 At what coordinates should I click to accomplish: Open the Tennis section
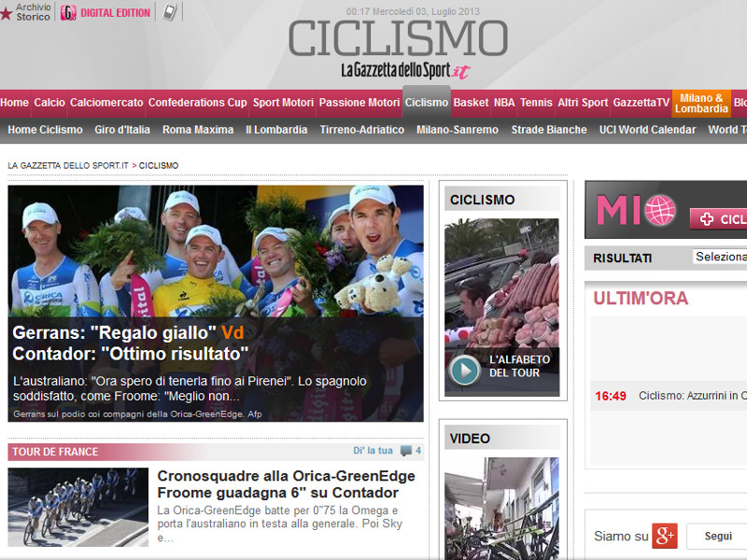[x=536, y=103]
